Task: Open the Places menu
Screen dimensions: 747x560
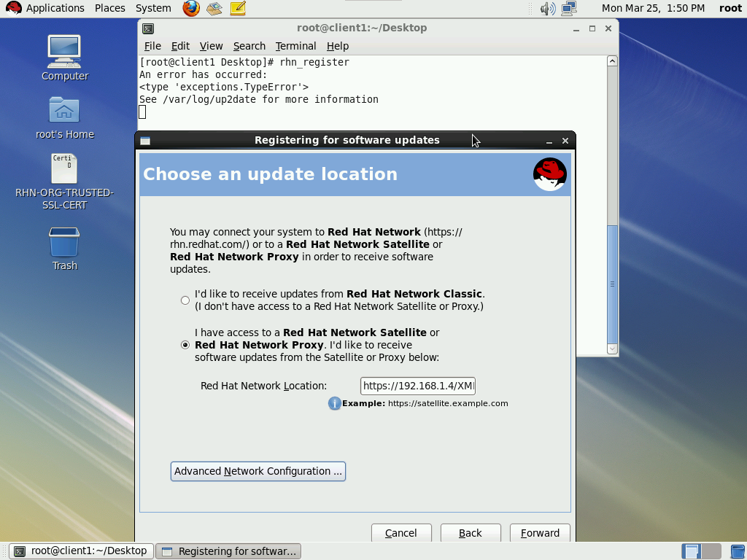Action: [110, 8]
